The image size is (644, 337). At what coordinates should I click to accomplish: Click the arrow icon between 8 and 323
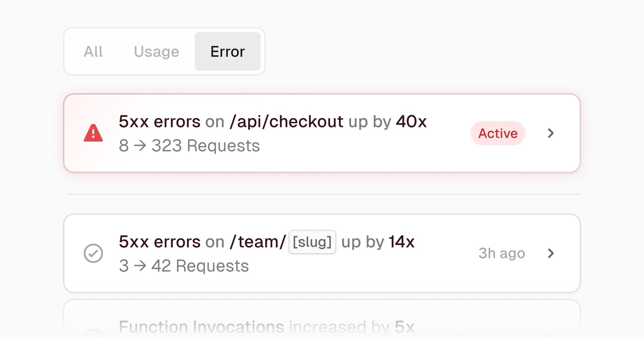(140, 146)
